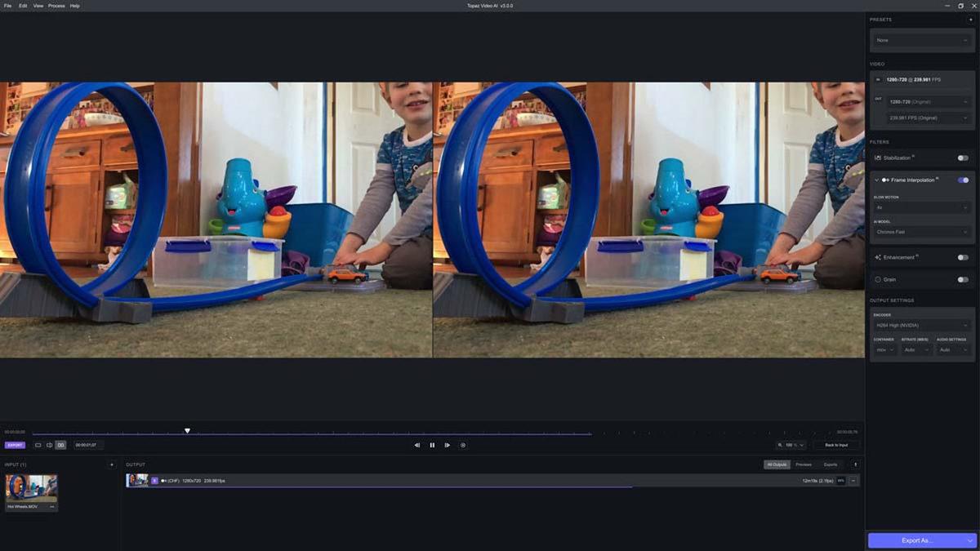Screen dimensions: 980x551
Task: Click the Stabilization filter icon
Action: [879, 158]
